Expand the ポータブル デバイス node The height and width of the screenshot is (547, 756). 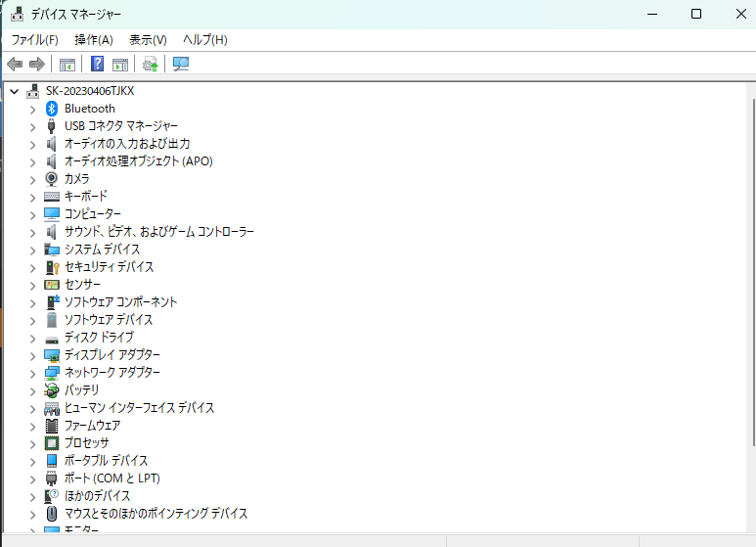pyautogui.click(x=32, y=462)
